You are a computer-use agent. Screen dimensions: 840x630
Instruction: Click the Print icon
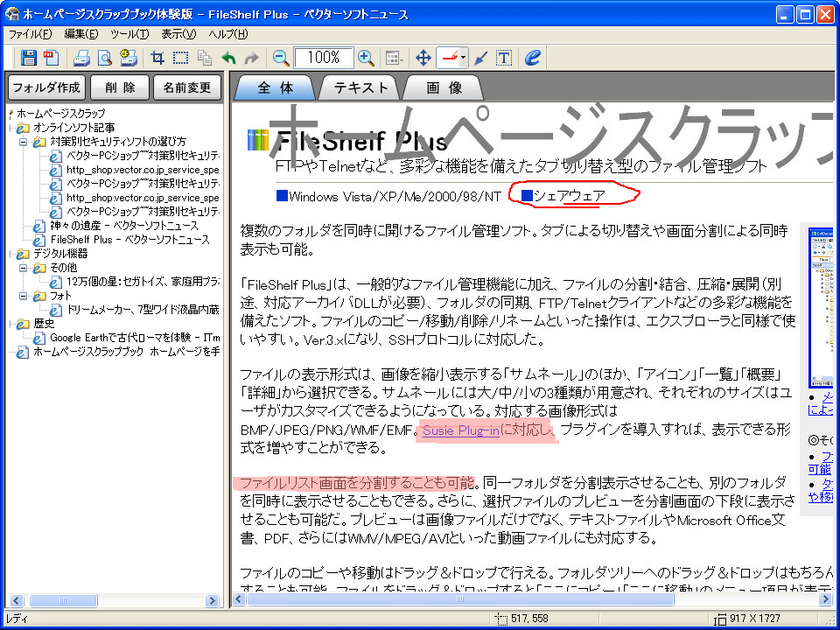(x=81, y=58)
